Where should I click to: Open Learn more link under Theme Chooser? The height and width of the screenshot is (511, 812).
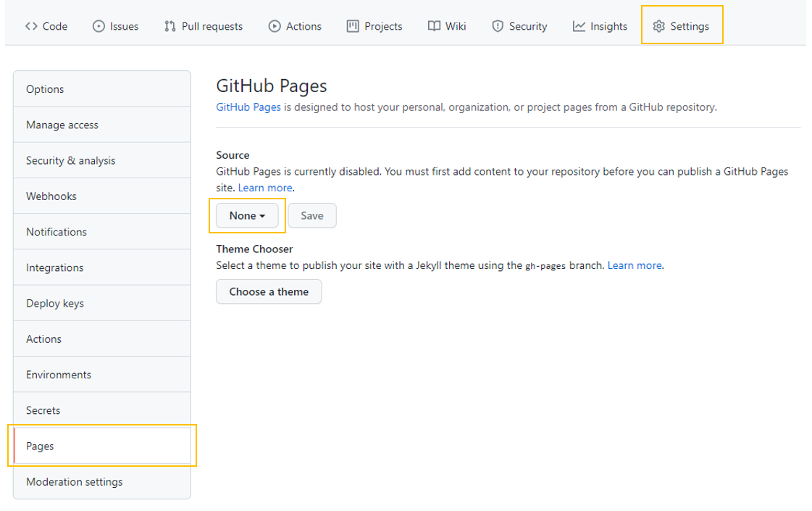pyautogui.click(x=635, y=266)
